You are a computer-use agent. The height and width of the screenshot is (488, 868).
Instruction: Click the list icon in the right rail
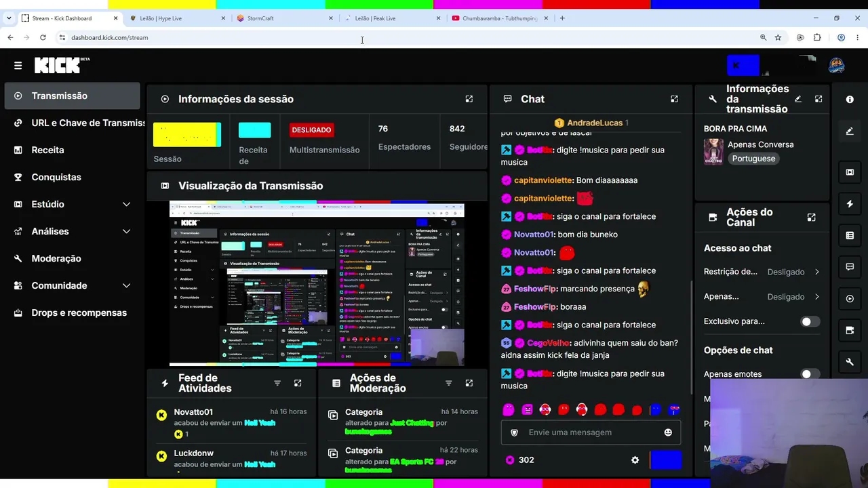pyautogui.click(x=850, y=235)
